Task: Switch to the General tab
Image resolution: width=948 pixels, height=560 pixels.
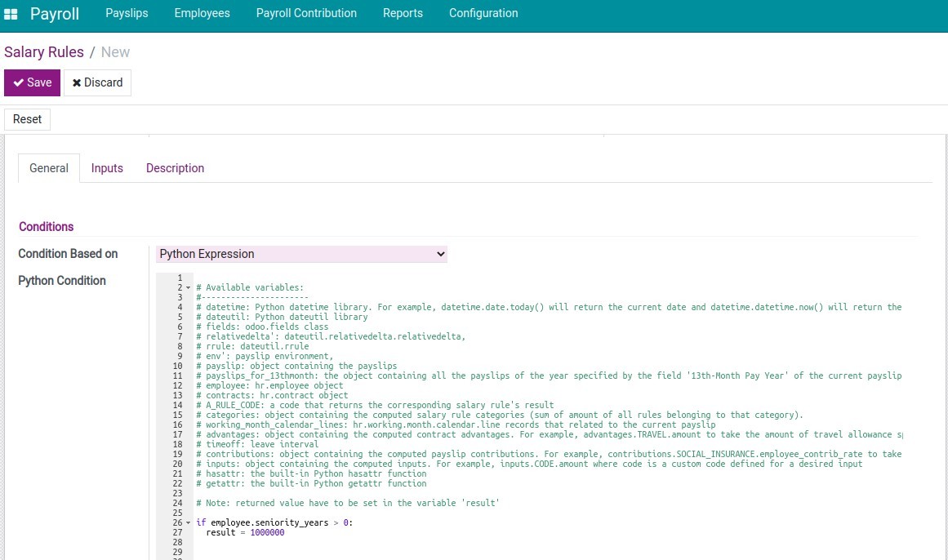Action: pyautogui.click(x=49, y=168)
